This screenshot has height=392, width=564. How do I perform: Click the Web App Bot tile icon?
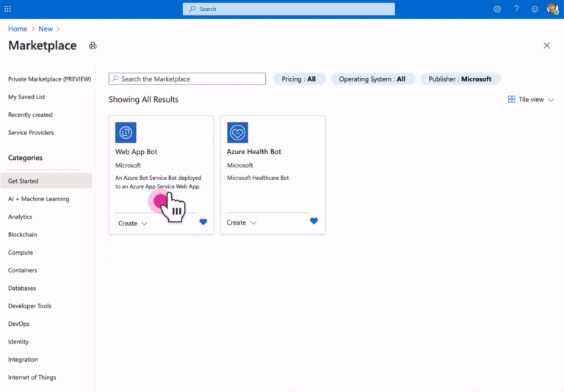click(126, 132)
